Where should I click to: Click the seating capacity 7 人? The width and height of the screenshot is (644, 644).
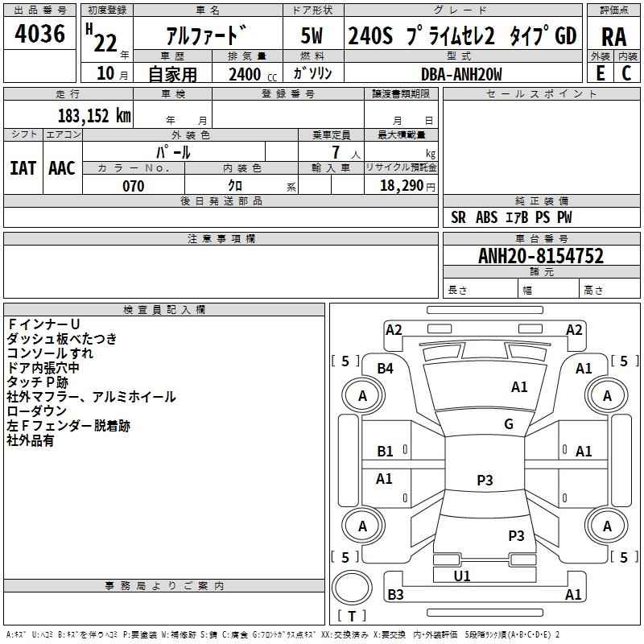(346, 152)
